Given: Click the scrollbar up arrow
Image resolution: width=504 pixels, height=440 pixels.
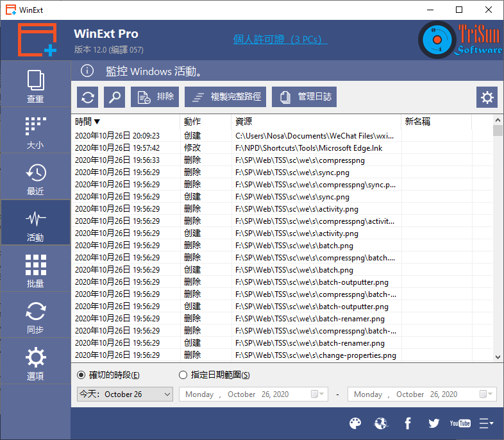Looking at the screenshot, I should 498,120.
